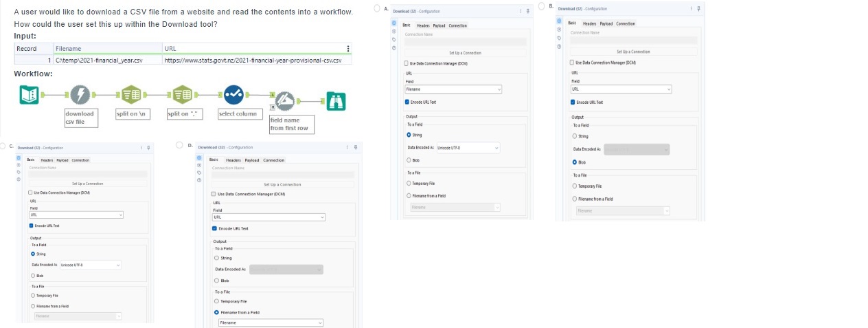The height and width of the screenshot is (328, 868).
Task: Click the gear icon in option A sidebar
Action: point(394,24)
